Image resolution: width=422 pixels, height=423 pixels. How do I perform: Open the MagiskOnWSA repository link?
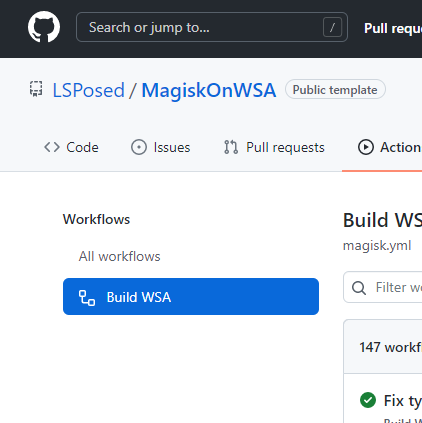pos(209,90)
